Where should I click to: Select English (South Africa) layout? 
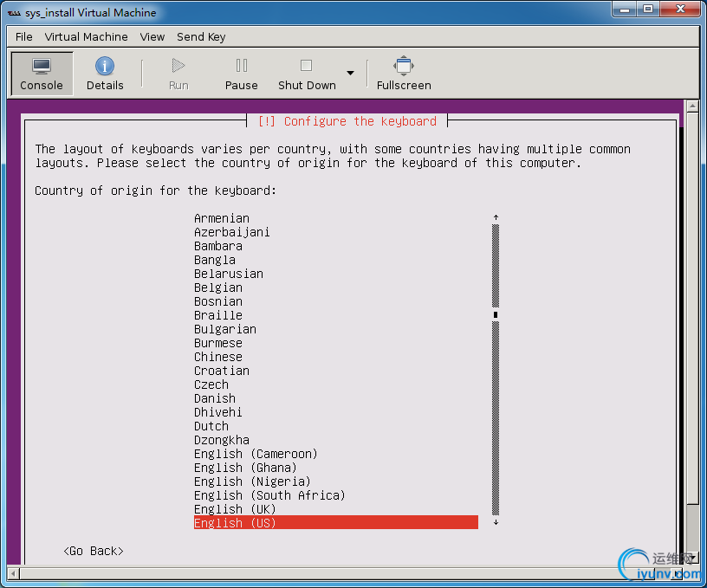point(269,495)
